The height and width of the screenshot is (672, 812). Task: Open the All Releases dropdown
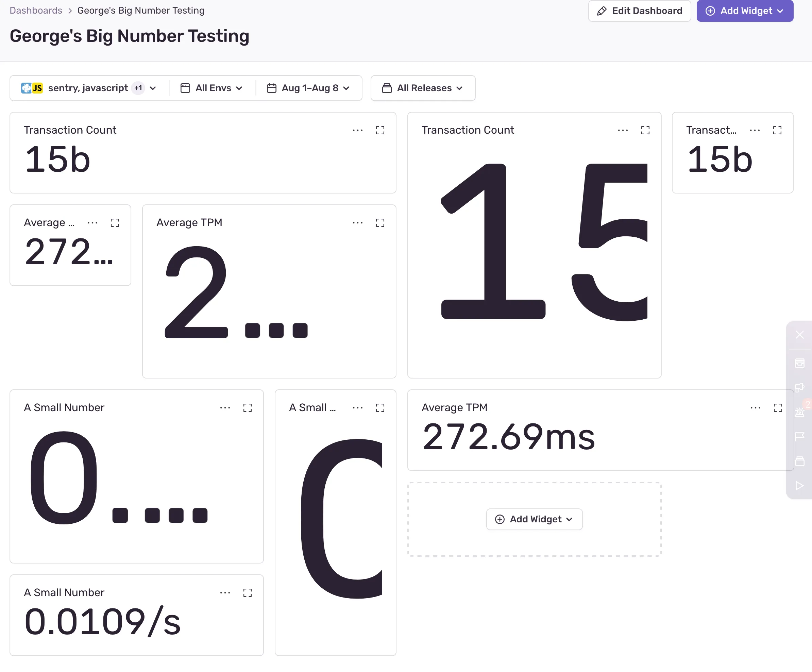point(423,88)
